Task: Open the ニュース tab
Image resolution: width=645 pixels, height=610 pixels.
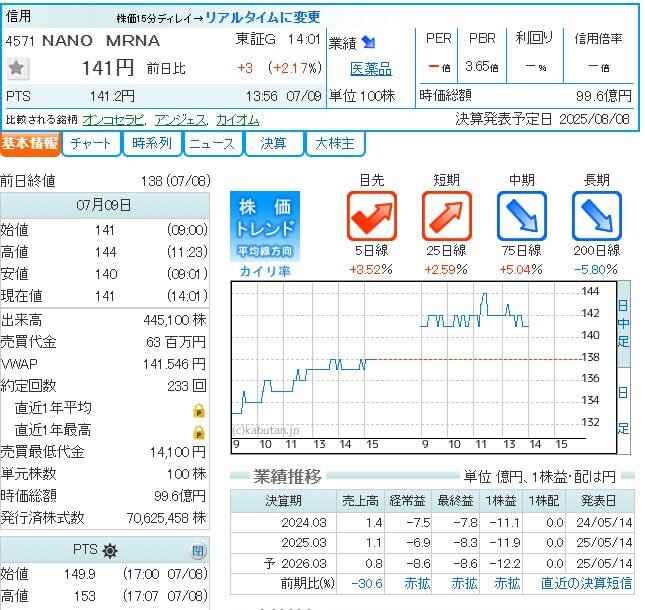Action: point(212,144)
